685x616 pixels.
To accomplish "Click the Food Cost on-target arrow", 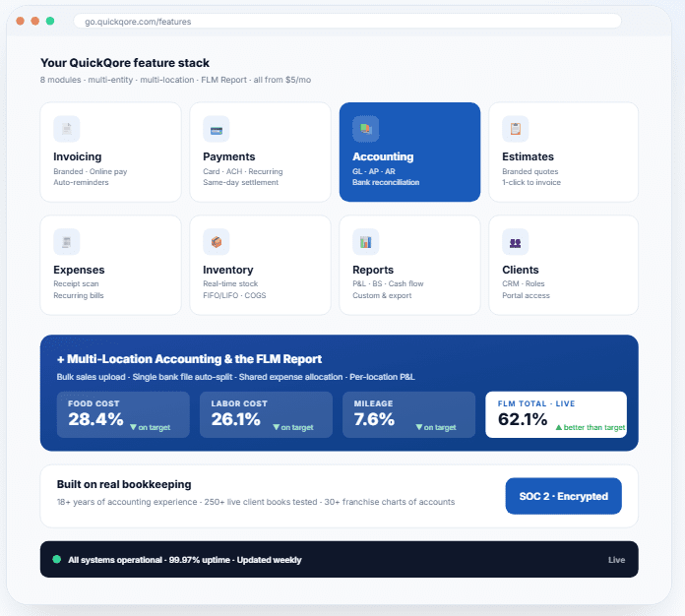I will 133,427.
